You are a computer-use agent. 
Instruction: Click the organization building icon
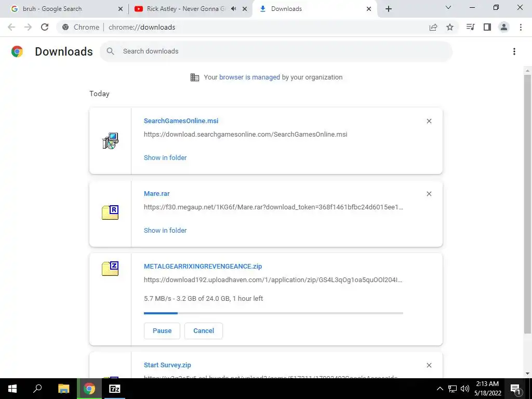click(x=195, y=77)
